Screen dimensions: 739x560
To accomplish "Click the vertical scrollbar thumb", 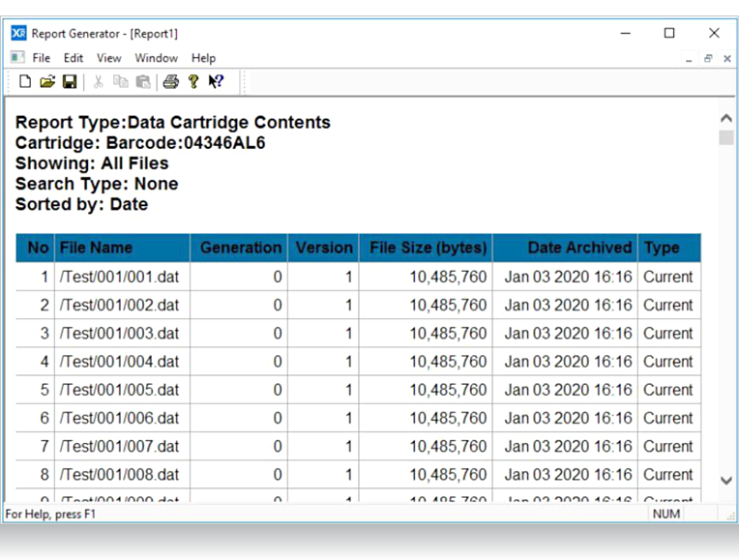I will point(726,137).
